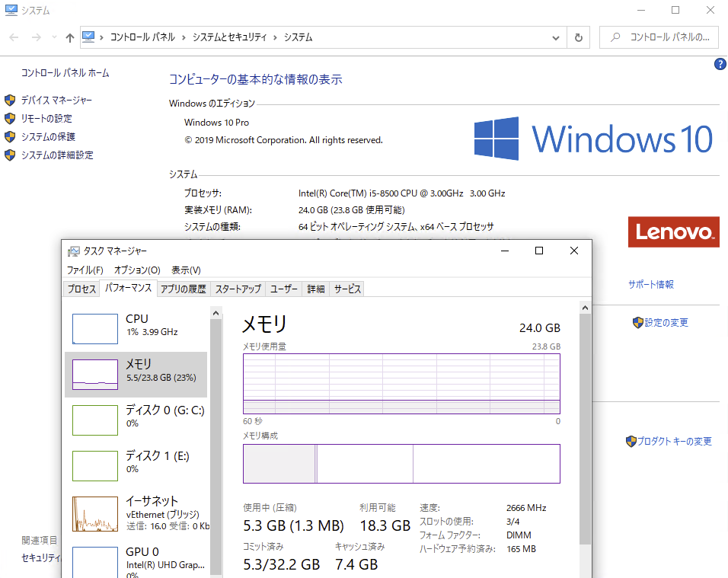Image resolution: width=728 pixels, height=578 pixels.
Task: Open the blue Help question mark icon
Action: tap(720, 65)
